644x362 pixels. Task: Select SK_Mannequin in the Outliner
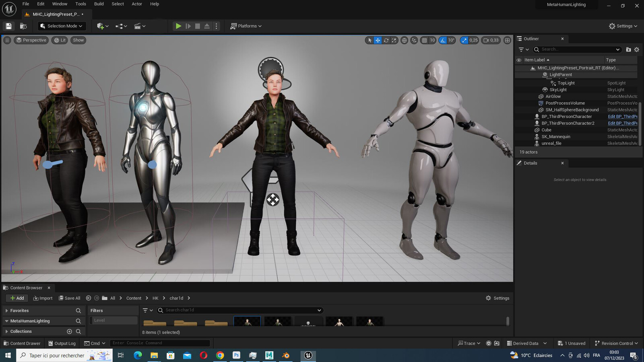(555, 137)
